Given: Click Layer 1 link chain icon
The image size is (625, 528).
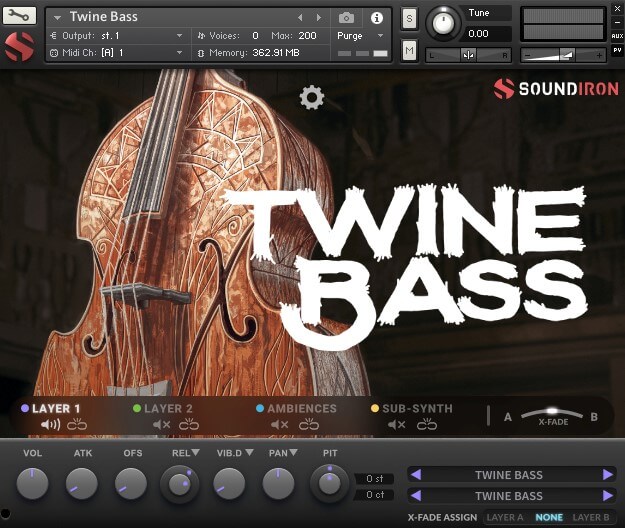Looking at the screenshot, I should pos(78,425).
